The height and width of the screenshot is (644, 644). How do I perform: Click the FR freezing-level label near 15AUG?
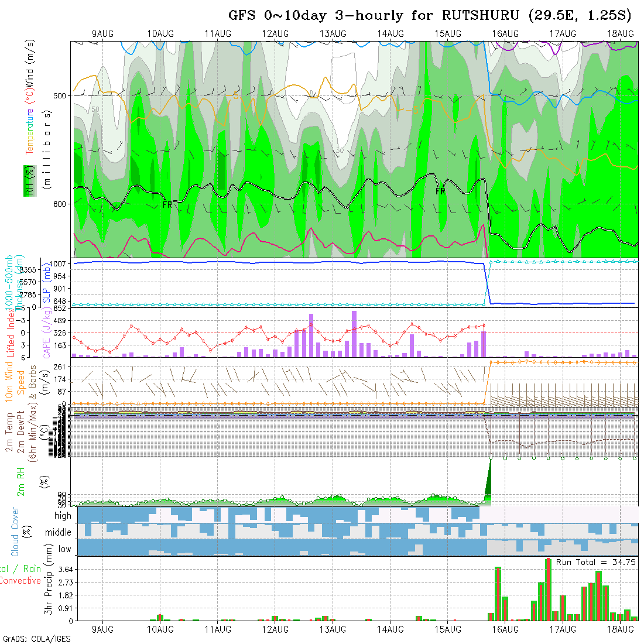click(x=440, y=191)
